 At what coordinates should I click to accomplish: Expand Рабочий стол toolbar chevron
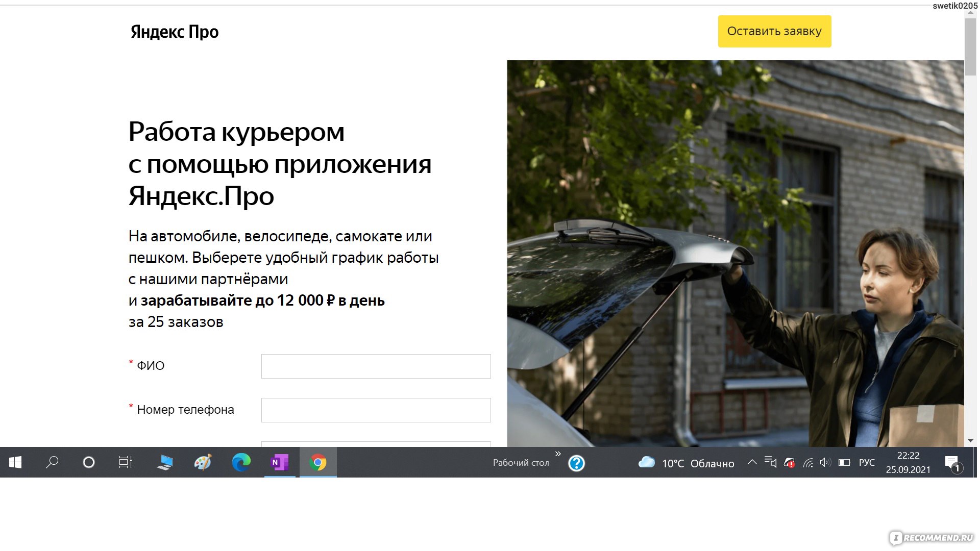558,454
